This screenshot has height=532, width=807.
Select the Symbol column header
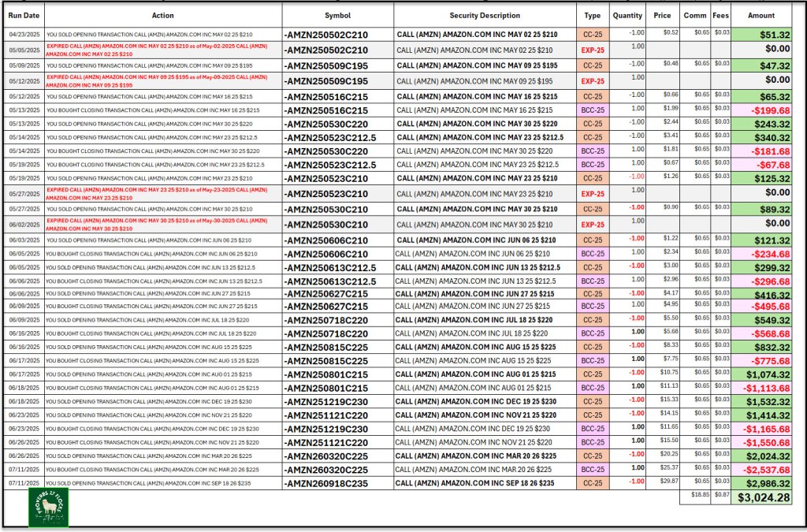pyautogui.click(x=337, y=15)
